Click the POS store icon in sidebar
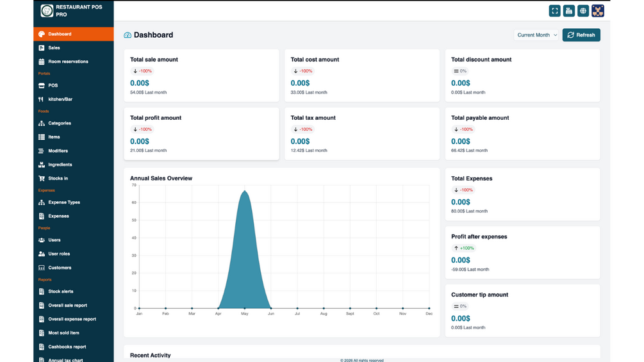This screenshot has height=362, width=644. click(x=42, y=85)
